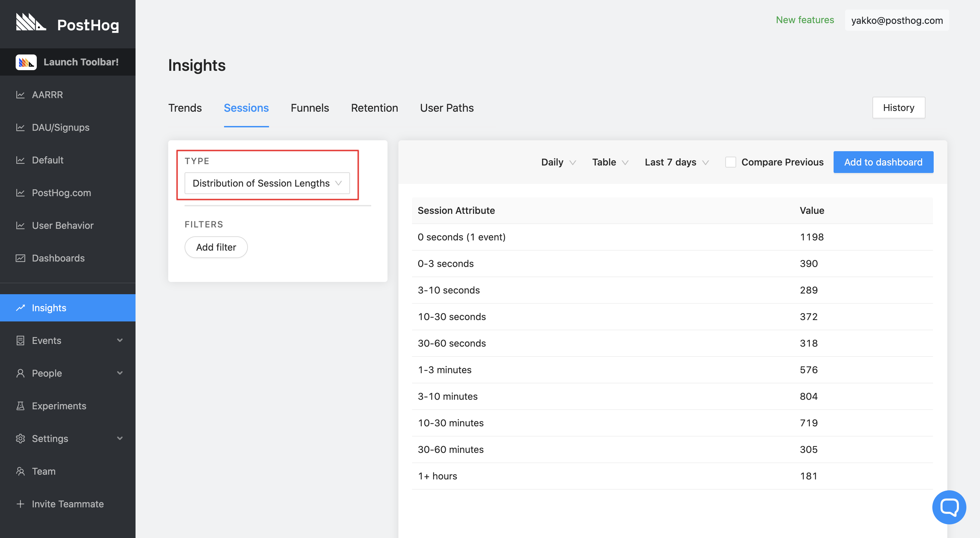Image resolution: width=980 pixels, height=538 pixels.
Task: Click the Invite Teammate plus icon
Action: 20,504
